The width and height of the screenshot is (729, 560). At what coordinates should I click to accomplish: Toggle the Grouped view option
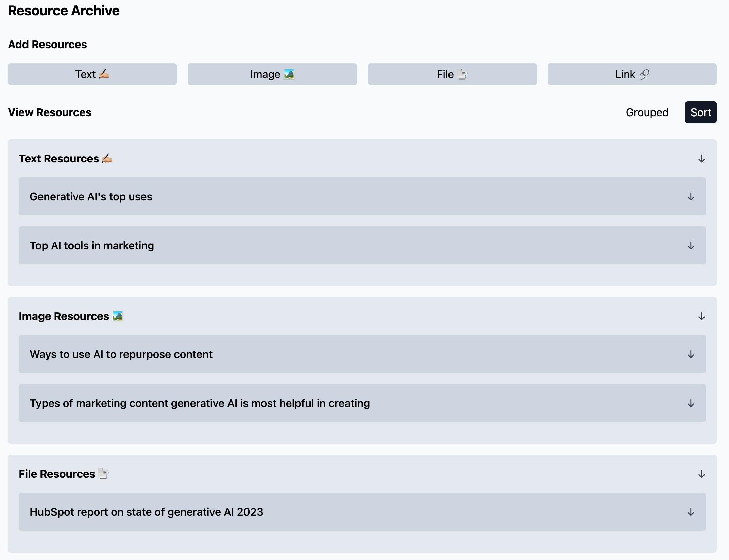(647, 112)
